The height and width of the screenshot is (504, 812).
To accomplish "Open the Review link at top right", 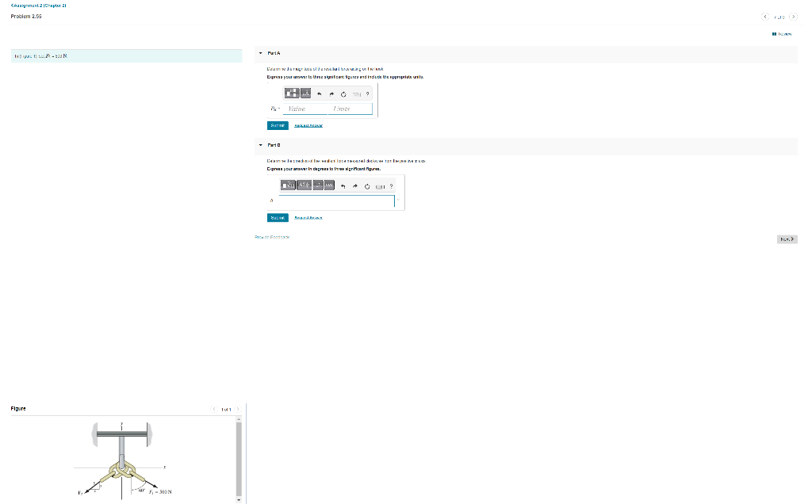I will coord(782,34).
